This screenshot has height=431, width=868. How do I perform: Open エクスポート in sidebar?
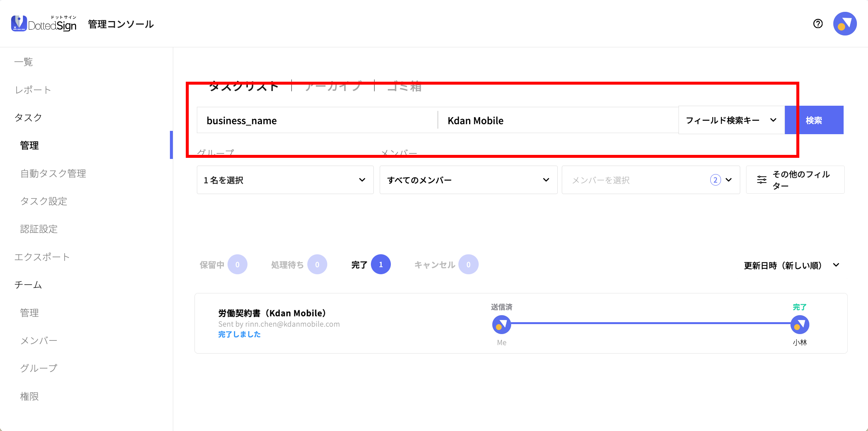[x=42, y=257]
